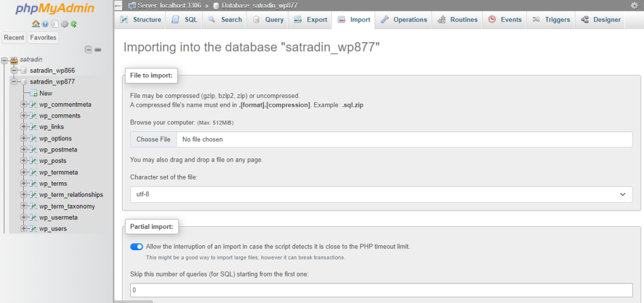The height and width of the screenshot is (303, 644).
Task: Toggle the allow interruption of import switch
Action: 136,247
